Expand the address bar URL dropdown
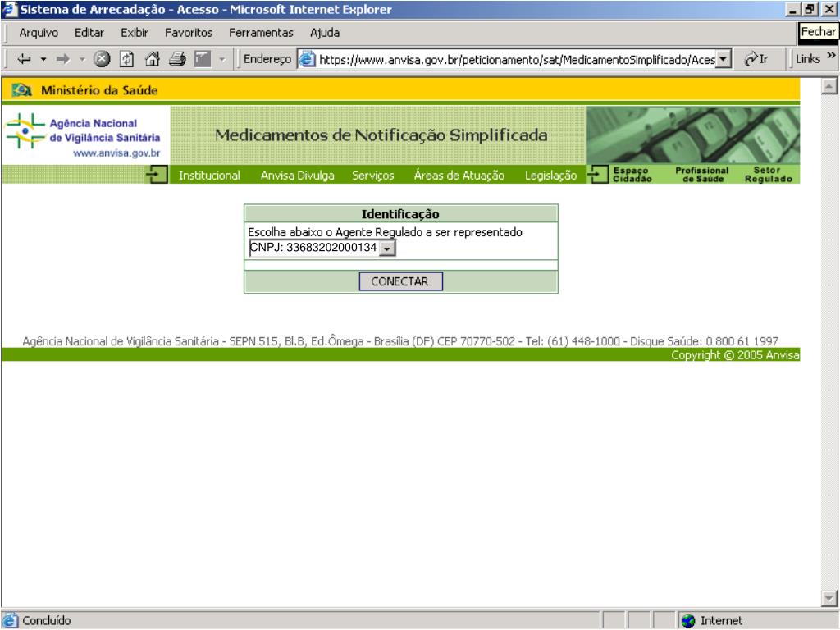The image size is (840, 630). point(724,59)
